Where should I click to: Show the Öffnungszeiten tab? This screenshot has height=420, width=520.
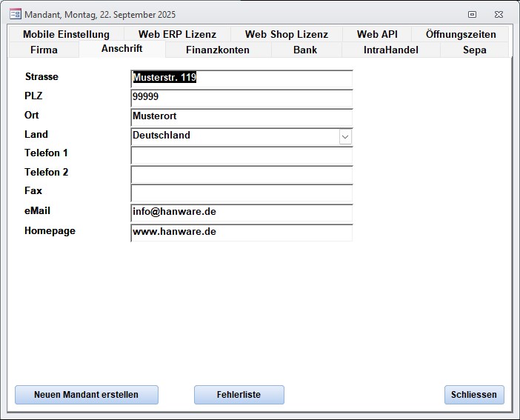point(461,34)
